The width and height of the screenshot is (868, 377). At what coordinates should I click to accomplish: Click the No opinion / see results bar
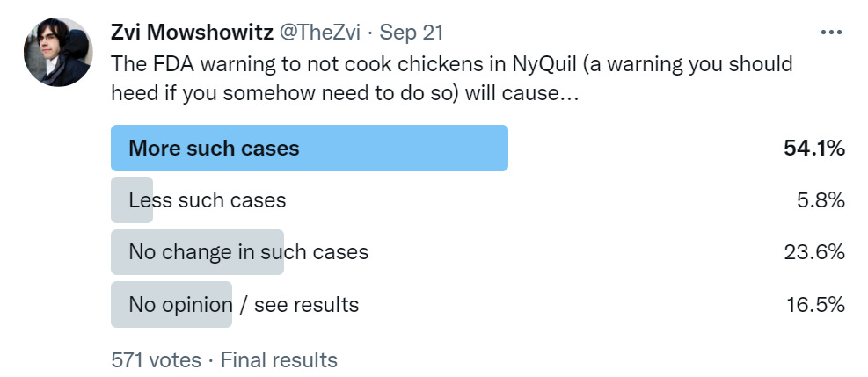(171, 305)
